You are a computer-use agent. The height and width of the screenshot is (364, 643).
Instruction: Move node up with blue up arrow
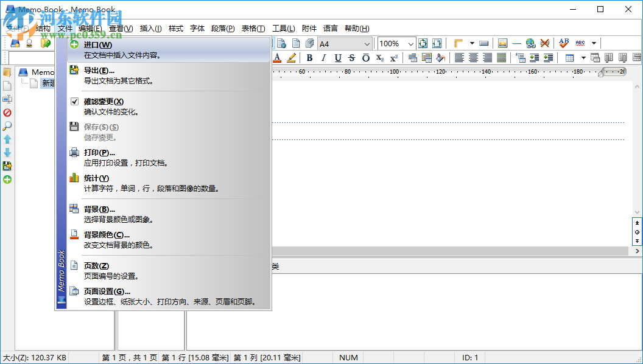click(x=7, y=139)
